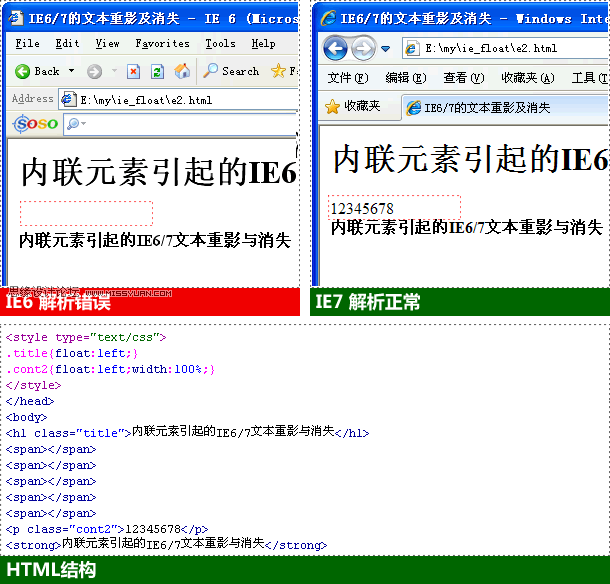Click the IE6 解析错误 red banner label

[x=58, y=302]
